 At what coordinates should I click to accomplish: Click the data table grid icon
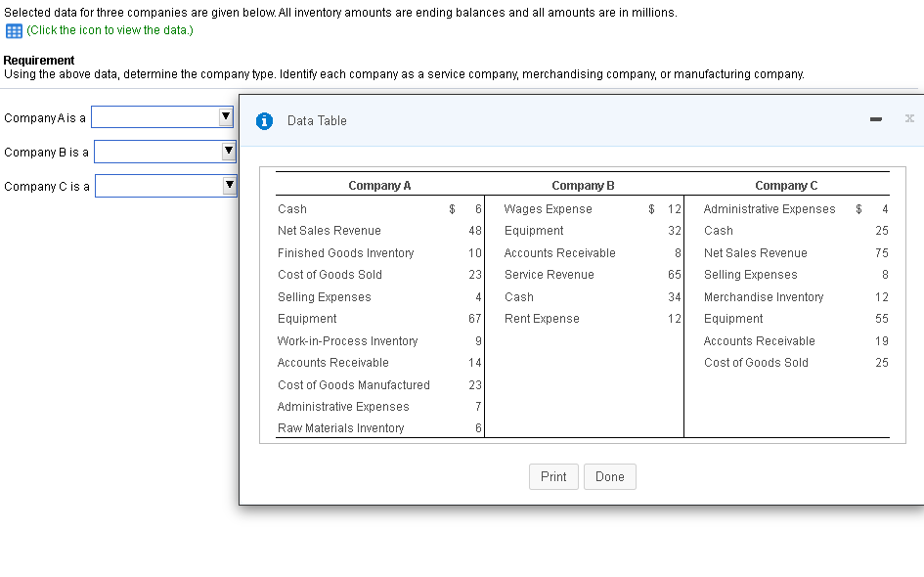coord(14,30)
